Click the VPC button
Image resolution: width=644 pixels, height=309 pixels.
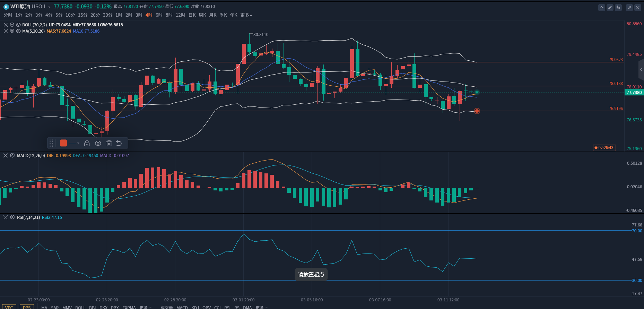[x=9, y=307]
